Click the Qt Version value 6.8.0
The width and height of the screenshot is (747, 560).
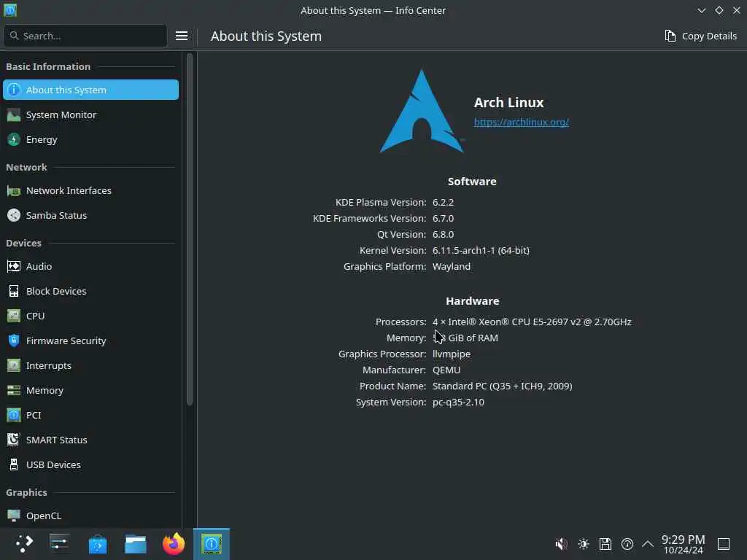tap(443, 235)
